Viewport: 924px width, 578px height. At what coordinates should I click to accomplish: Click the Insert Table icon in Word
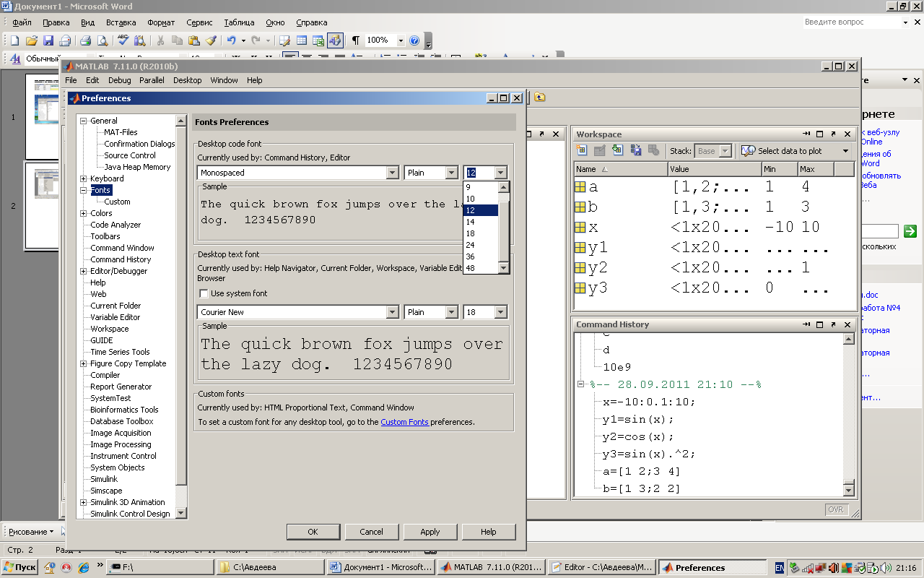[x=301, y=40]
